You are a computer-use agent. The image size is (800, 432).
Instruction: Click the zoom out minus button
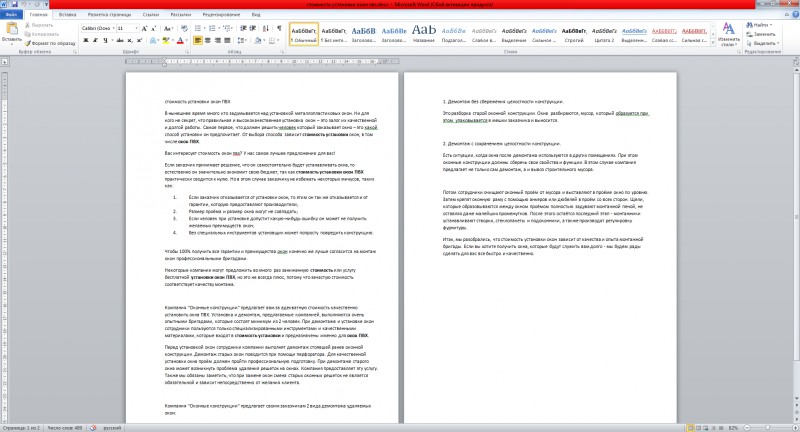click(746, 428)
